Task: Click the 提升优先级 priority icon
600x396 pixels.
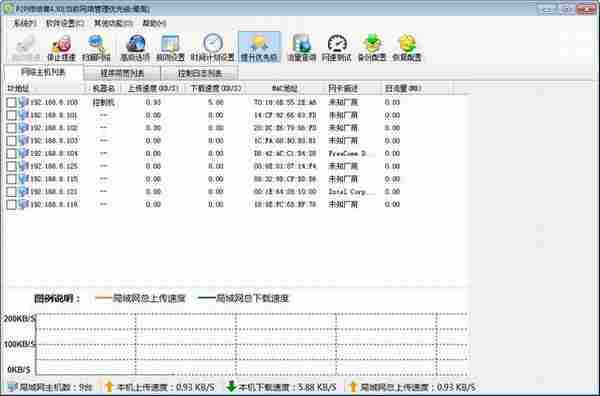Action: click(x=259, y=47)
